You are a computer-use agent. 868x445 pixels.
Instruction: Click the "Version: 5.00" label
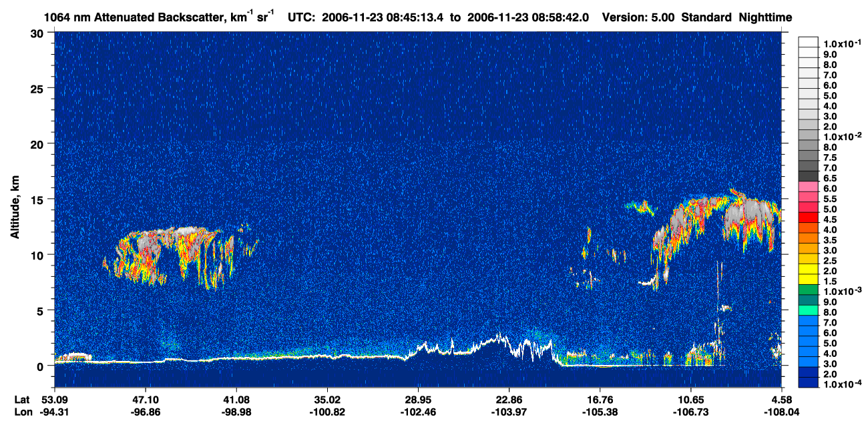(639, 18)
